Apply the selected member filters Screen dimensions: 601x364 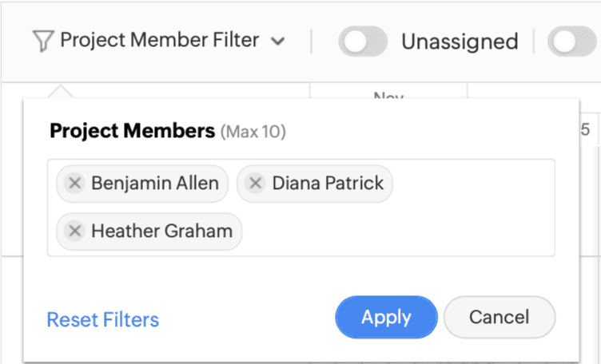coord(386,317)
